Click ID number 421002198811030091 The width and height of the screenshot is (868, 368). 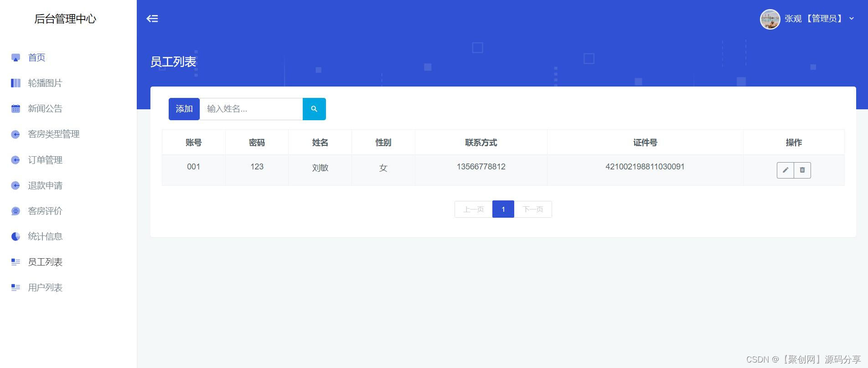(645, 167)
